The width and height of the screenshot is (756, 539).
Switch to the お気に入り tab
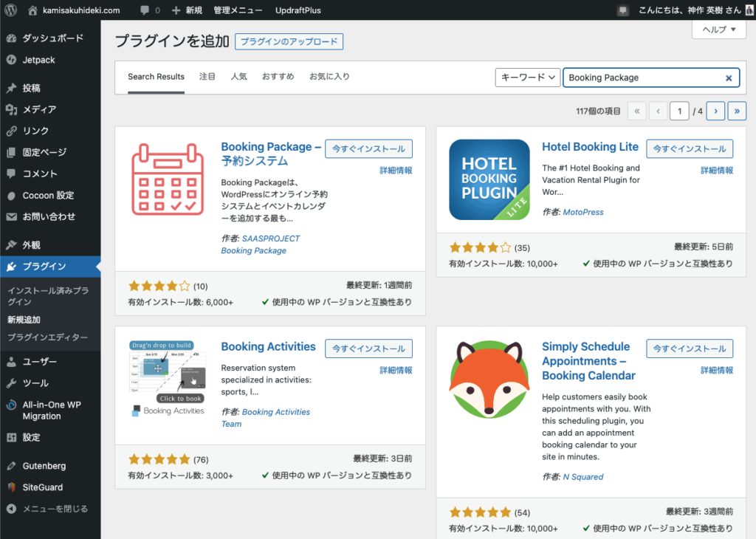click(330, 77)
